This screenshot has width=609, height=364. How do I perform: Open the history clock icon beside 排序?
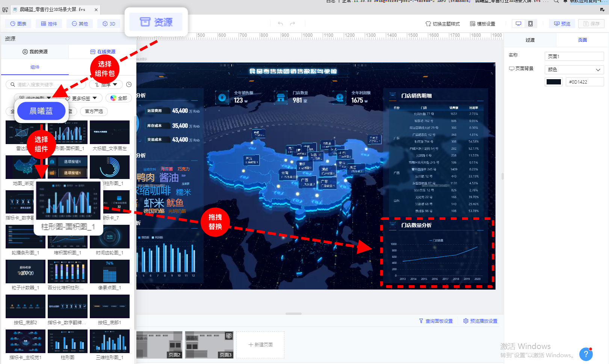pyautogui.click(x=129, y=84)
